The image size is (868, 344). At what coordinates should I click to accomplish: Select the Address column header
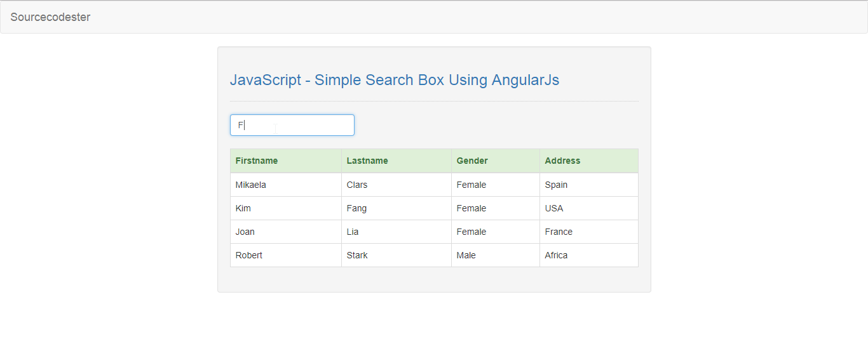coord(589,161)
